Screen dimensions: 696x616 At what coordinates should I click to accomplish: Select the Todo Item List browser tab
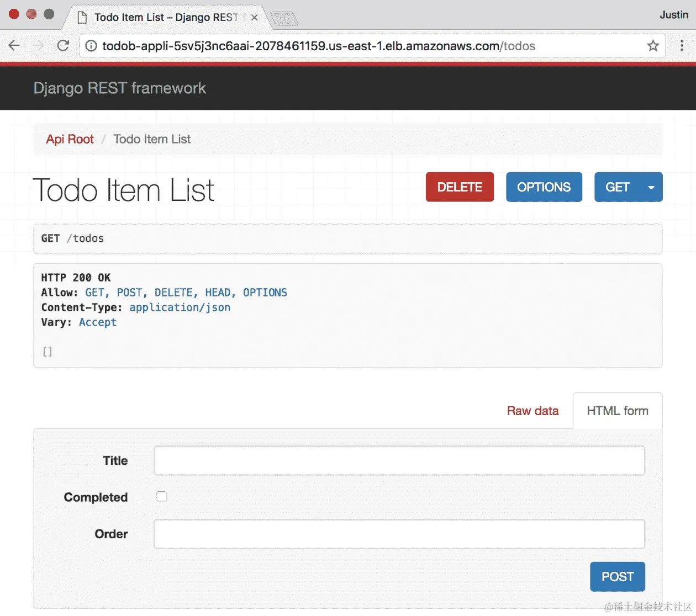[166, 17]
